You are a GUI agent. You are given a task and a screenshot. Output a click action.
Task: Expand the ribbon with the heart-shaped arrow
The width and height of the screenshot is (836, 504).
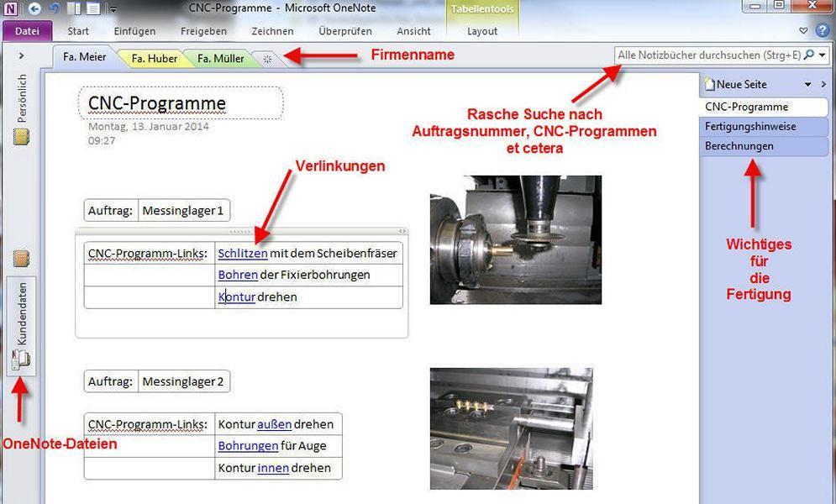coord(803,31)
